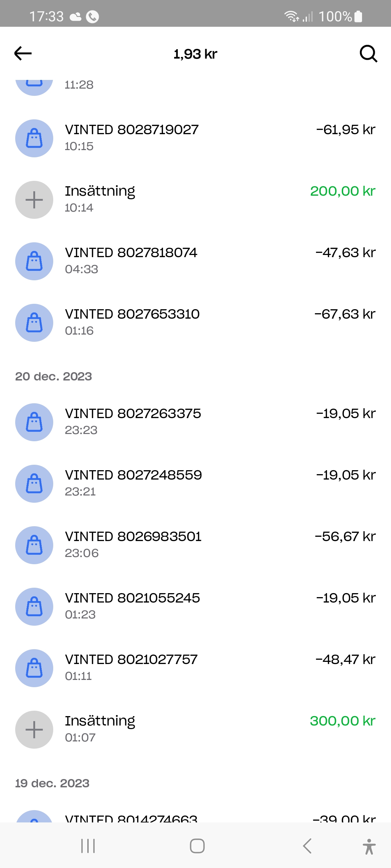
Task: Tap shopping bag icon for VINTED 8021027757
Action: pyautogui.click(x=34, y=668)
